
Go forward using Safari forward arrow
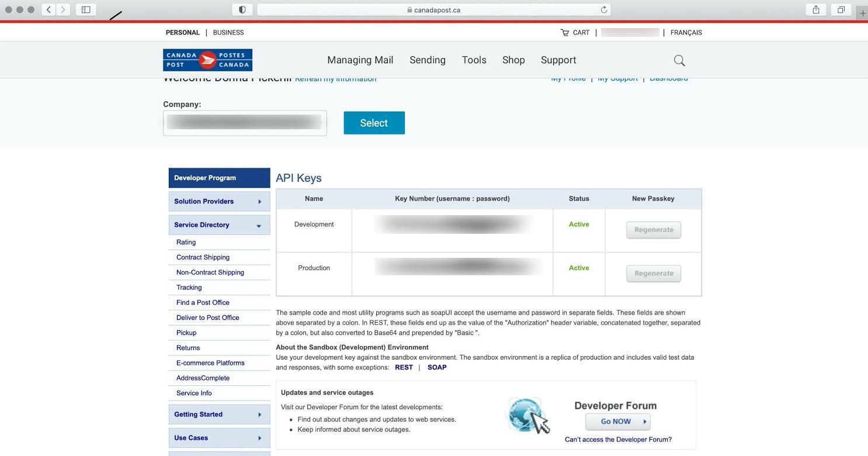[63, 9]
